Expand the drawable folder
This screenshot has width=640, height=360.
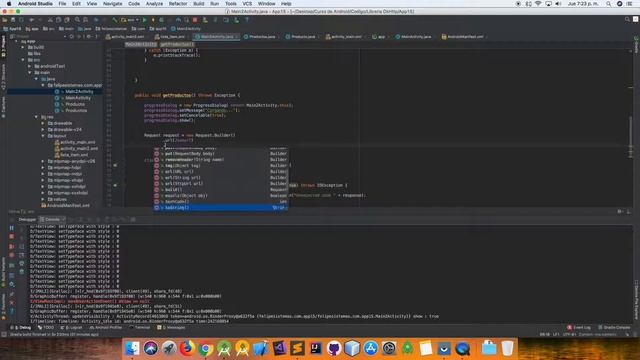(43, 123)
